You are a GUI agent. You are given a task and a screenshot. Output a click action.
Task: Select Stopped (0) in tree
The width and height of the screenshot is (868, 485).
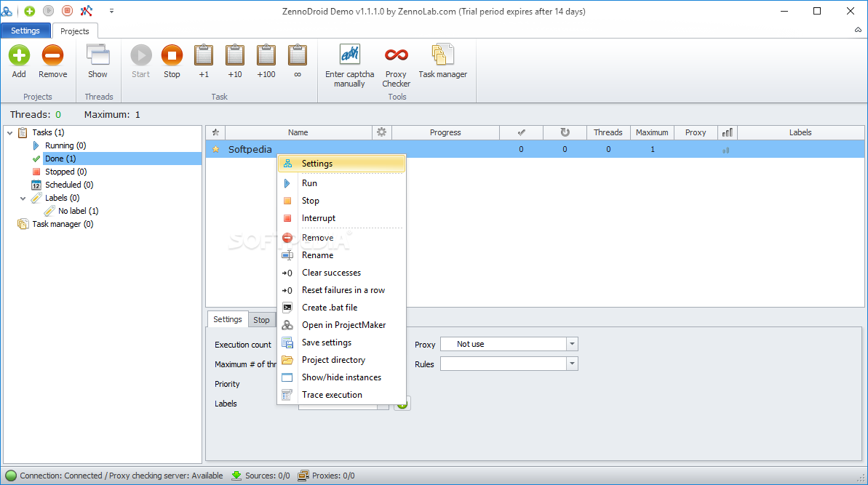point(66,172)
